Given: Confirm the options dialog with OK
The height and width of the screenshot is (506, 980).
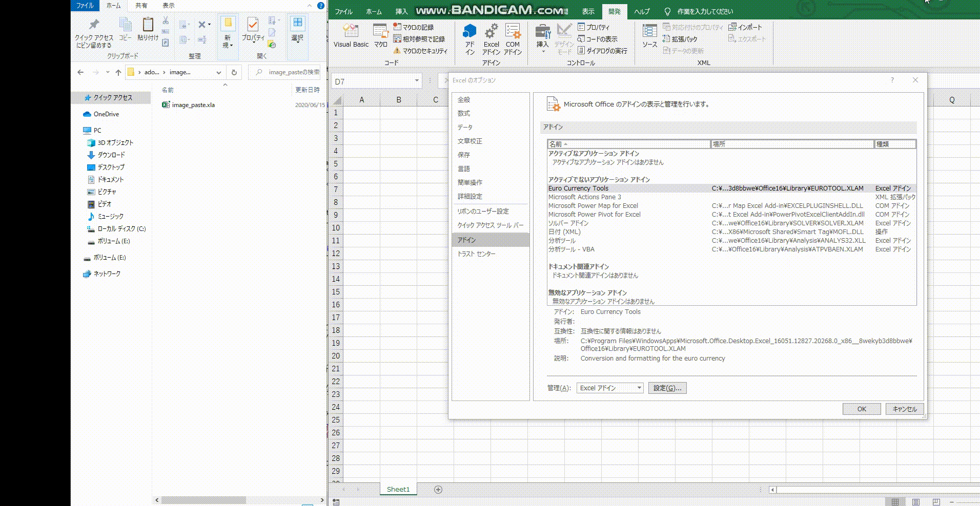Looking at the screenshot, I should [x=861, y=409].
